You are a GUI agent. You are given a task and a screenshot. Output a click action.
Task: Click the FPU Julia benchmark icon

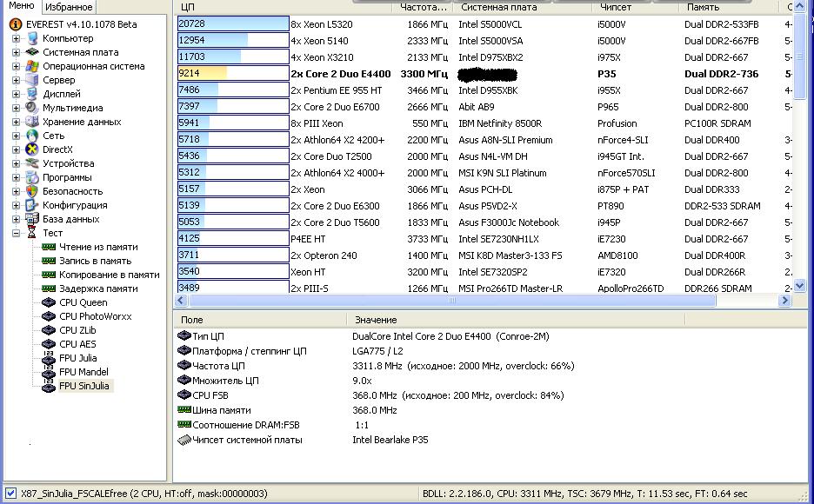click(49, 358)
